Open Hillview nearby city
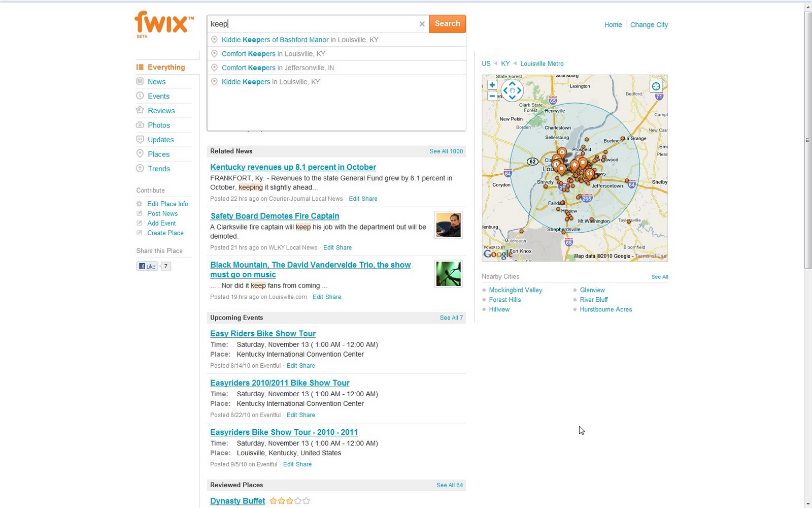812x508 pixels. click(499, 309)
